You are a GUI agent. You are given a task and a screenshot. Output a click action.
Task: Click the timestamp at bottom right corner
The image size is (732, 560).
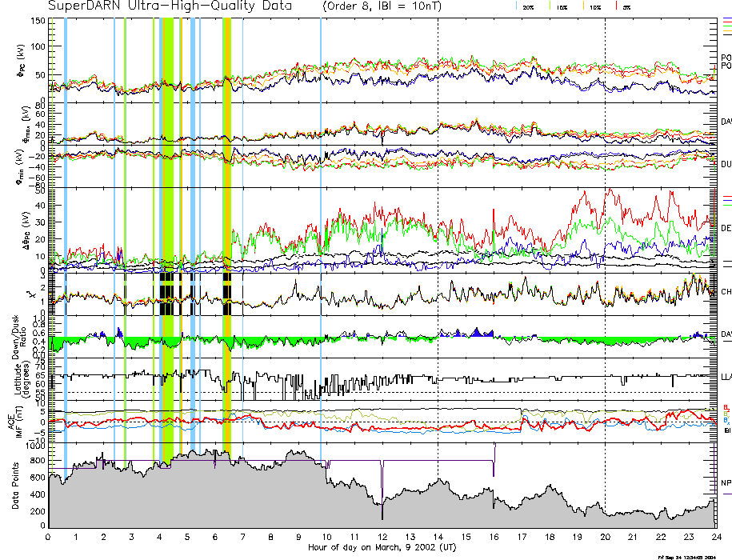click(x=686, y=556)
